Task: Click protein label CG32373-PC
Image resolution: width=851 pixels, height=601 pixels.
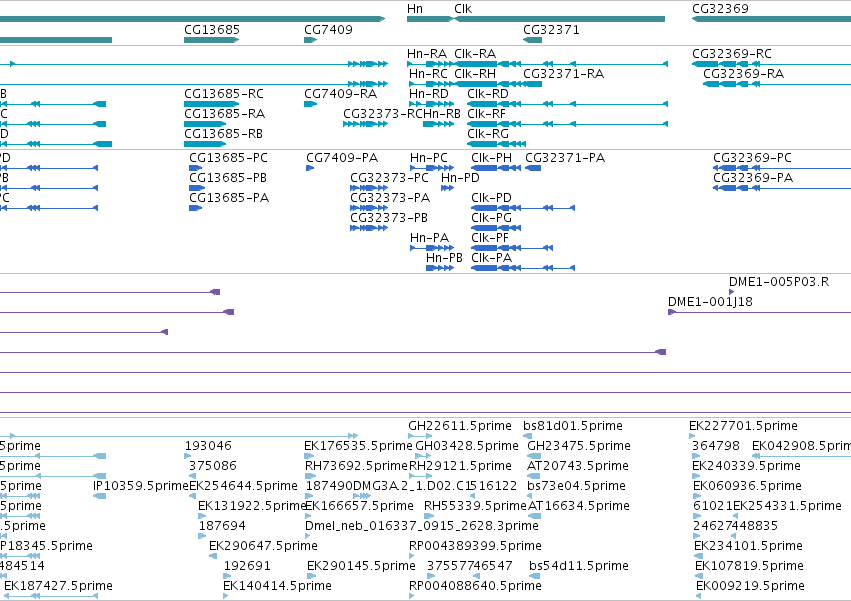Action: (389, 178)
